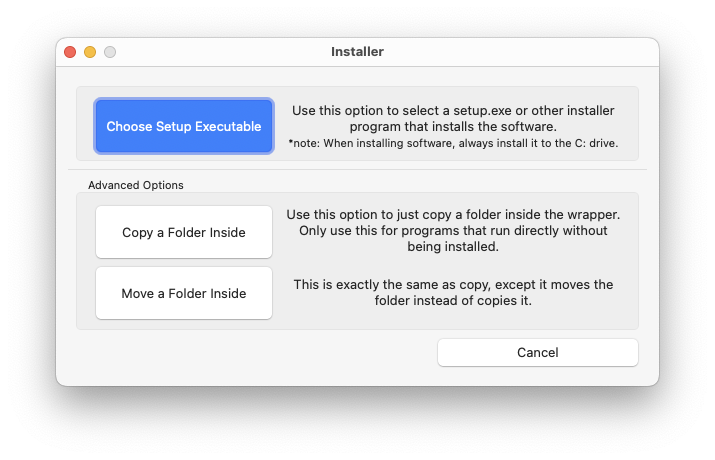
Task: Minimize the Installer window with yellow button
Action: pos(90,52)
